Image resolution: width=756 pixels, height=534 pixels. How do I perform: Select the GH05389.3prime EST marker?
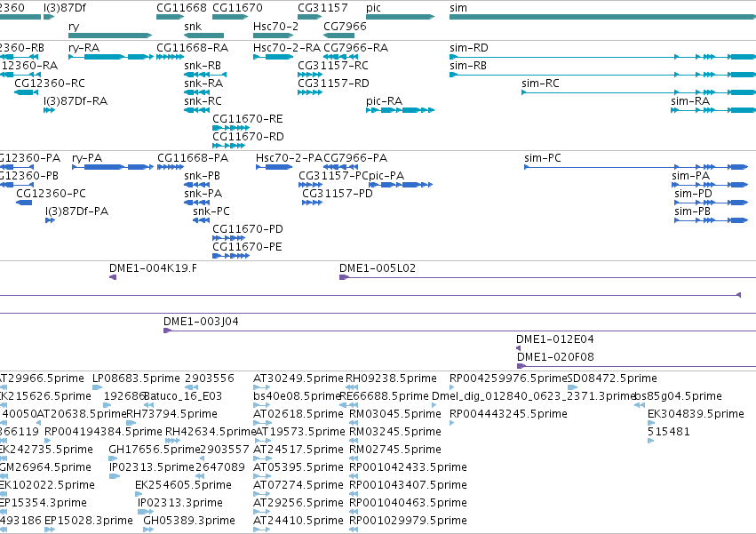pyautogui.click(x=148, y=530)
